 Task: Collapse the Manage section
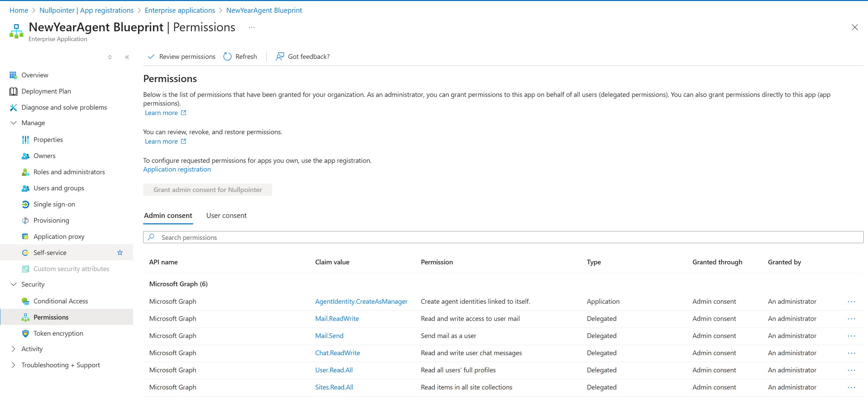13,123
